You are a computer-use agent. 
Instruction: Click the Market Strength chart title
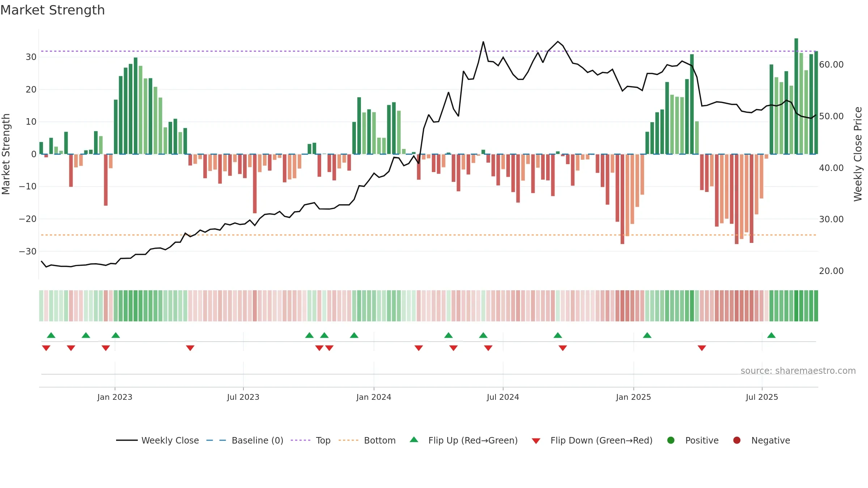tap(53, 10)
